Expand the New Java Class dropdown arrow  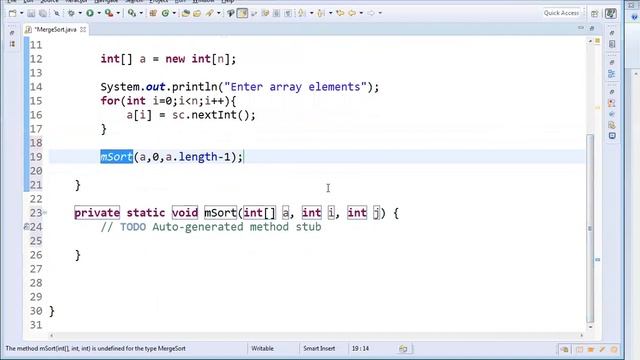pos(174,13)
